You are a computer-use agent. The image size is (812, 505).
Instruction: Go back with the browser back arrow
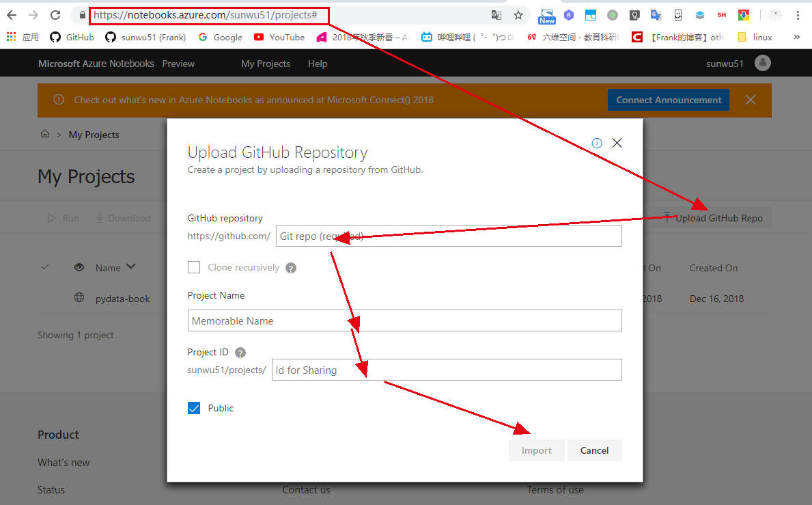(x=12, y=15)
